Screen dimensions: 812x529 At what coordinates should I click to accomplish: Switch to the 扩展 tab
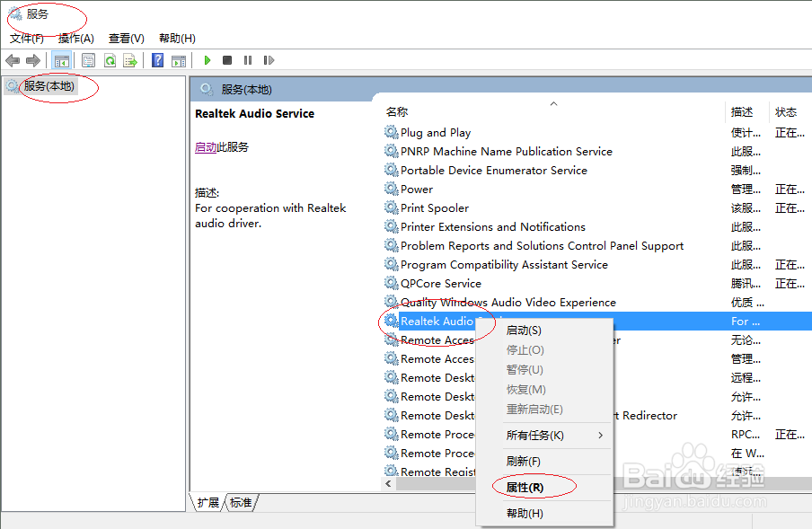click(x=208, y=503)
